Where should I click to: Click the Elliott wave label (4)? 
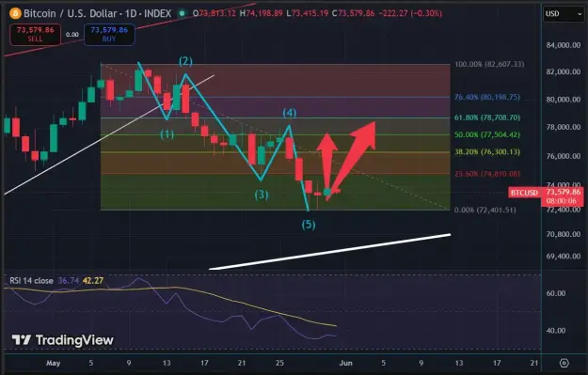(290, 113)
